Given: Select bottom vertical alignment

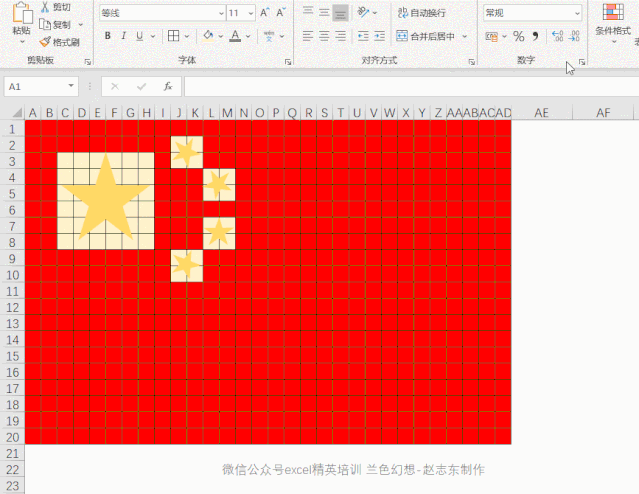Looking at the screenshot, I should pos(340,13).
